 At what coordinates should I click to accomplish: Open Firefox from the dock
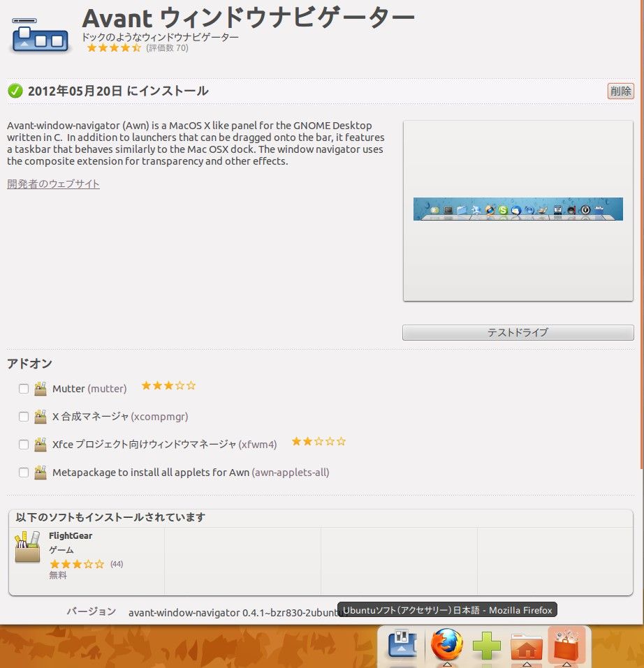coord(446,644)
